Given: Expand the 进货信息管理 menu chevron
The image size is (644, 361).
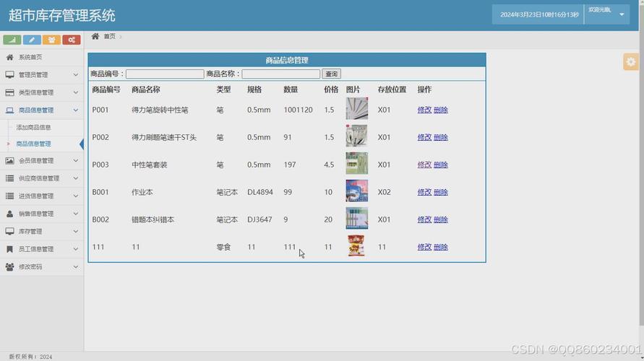Looking at the screenshot, I should pyautogui.click(x=76, y=196).
